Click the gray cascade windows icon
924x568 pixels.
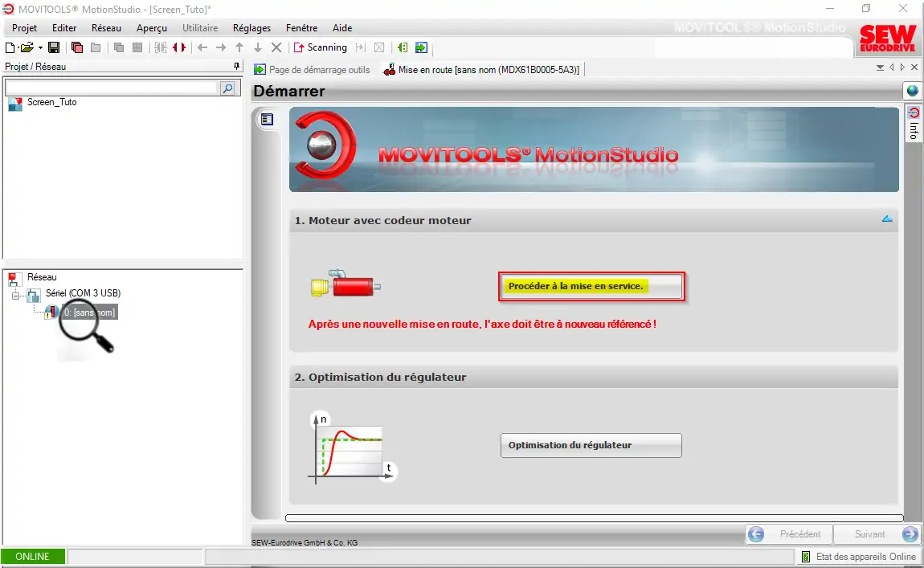point(118,47)
